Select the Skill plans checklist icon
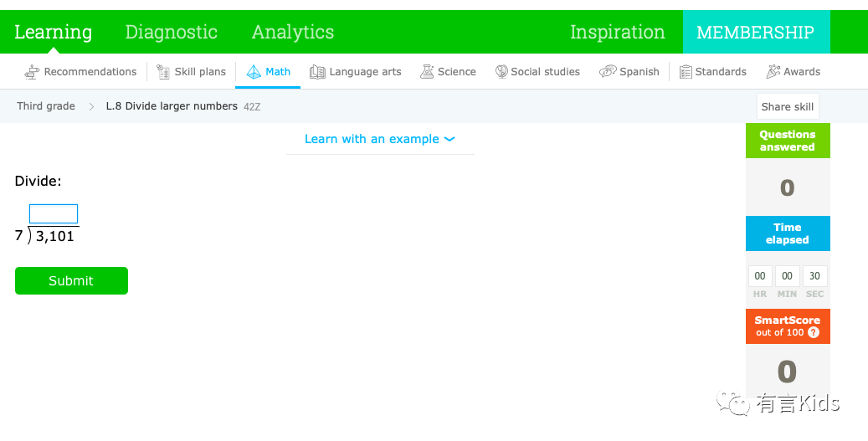Viewport: 868px width, 441px height. (x=162, y=72)
